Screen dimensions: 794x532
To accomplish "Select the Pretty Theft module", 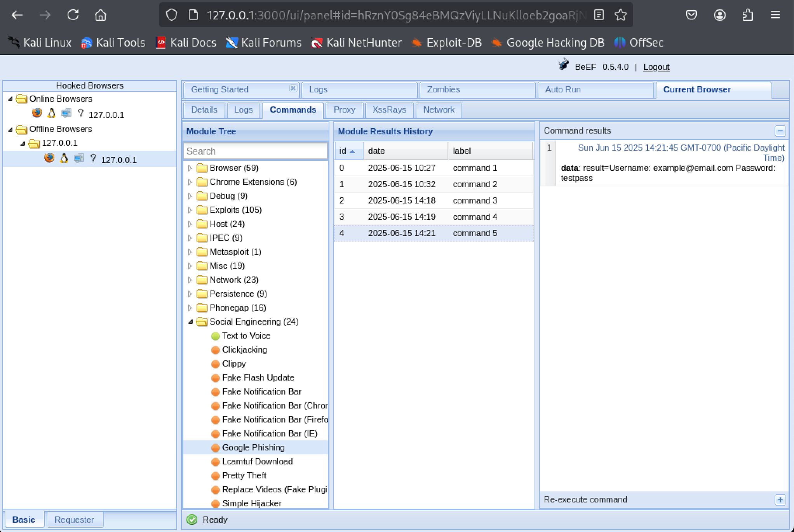I will point(244,476).
